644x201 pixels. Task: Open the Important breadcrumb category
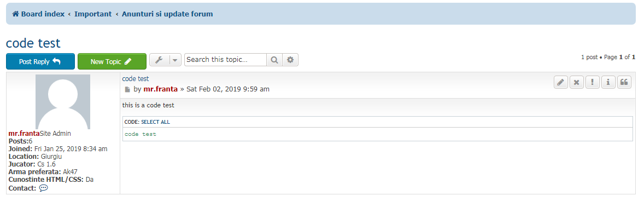point(93,14)
